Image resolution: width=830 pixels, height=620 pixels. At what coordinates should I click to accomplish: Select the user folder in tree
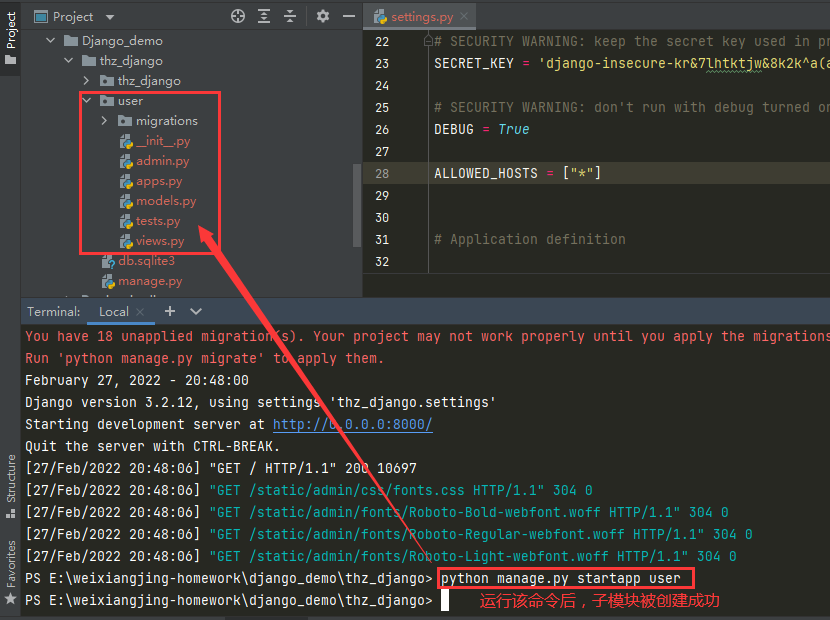(x=130, y=101)
